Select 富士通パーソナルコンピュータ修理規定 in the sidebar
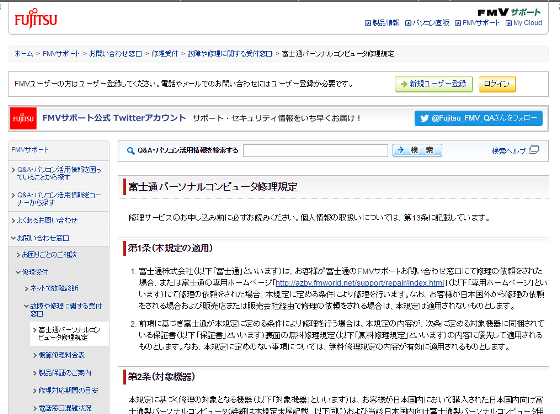 click(69, 334)
